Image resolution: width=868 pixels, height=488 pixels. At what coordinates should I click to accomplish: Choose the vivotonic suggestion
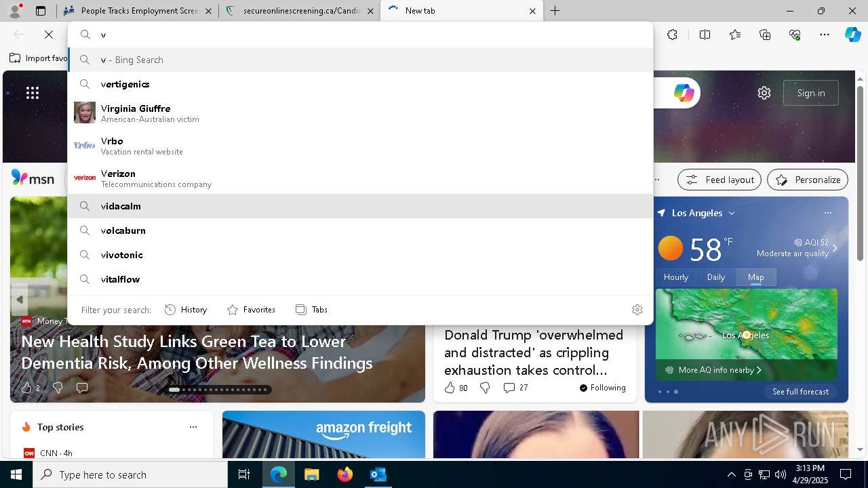click(360, 255)
